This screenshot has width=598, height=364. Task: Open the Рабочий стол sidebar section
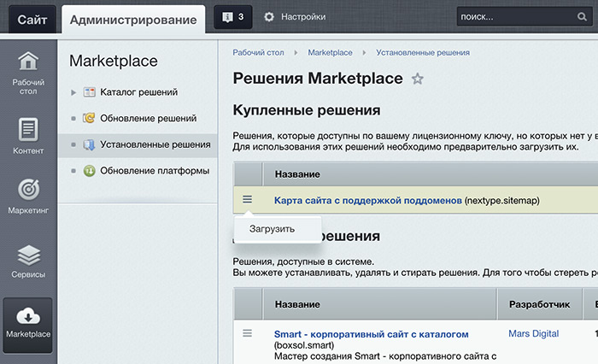click(x=28, y=73)
